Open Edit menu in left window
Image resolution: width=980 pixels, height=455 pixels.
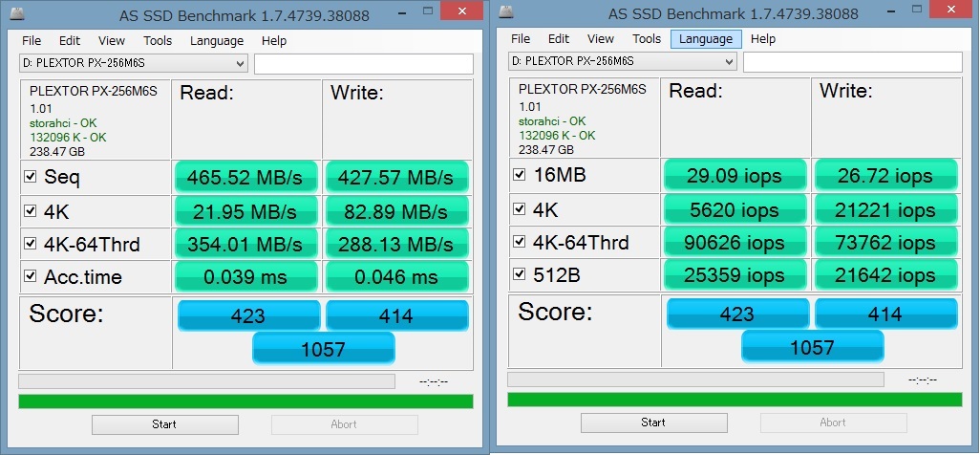pyautogui.click(x=70, y=41)
